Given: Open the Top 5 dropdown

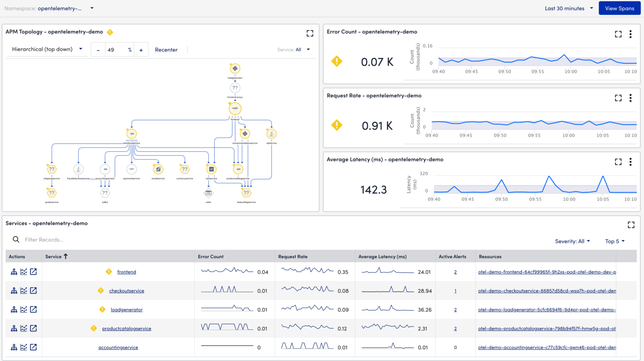Looking at the screenshot, I should coord(615,241).
